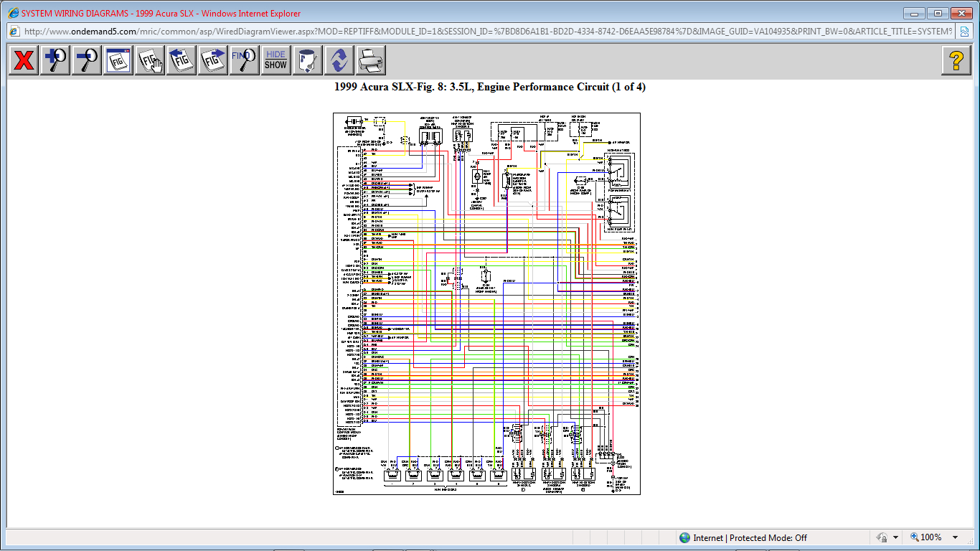
Task: Select the figure hand-pointer tool
Action: click(x=150, y=60)
